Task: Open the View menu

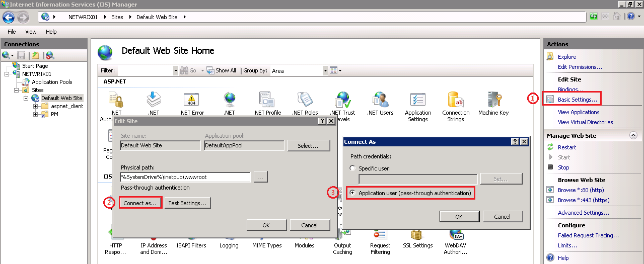Action: (x=31, y=32)
